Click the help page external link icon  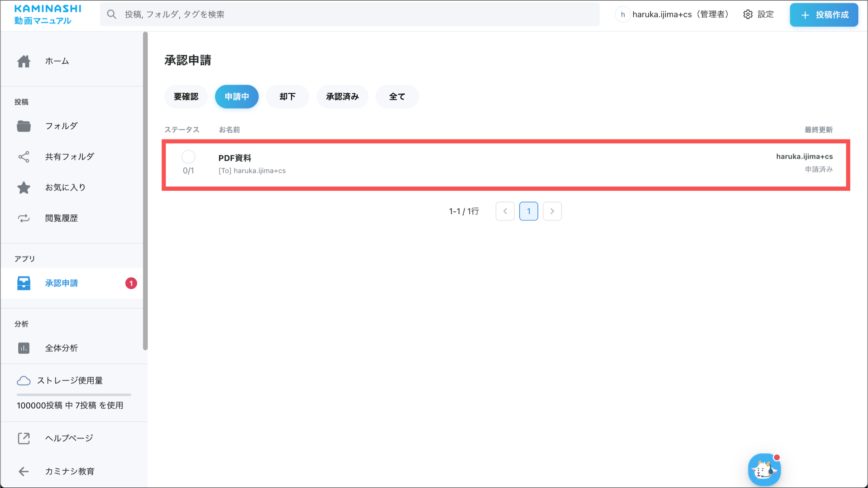pyautogui.click(x=24, y=438)
